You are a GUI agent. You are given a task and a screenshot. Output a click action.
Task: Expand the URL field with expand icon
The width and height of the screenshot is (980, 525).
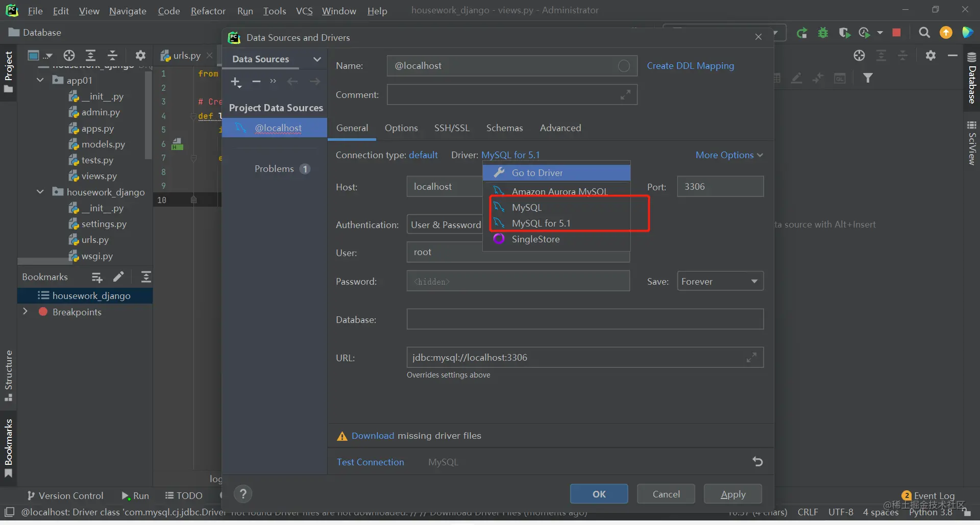(751, 358)
